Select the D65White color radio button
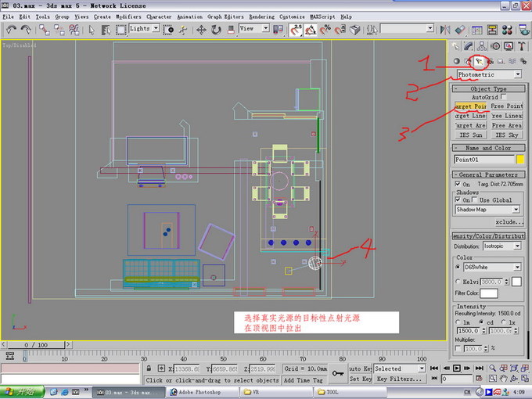The height and width of the screenshot is (399, 532). (x=458, y=267)
